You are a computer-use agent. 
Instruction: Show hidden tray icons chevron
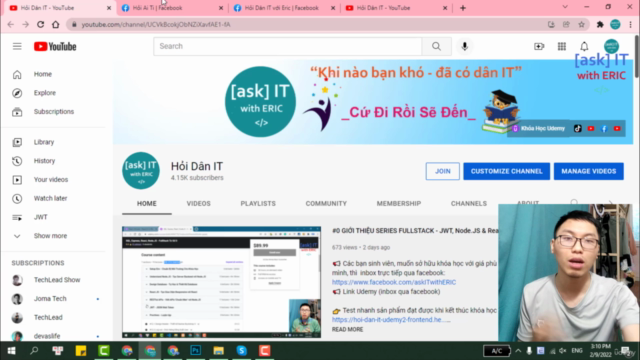click(x=518, y=351)
